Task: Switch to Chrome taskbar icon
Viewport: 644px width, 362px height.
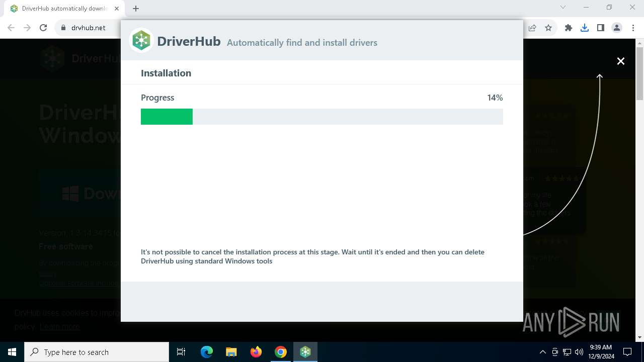Action: coord(281,352)
